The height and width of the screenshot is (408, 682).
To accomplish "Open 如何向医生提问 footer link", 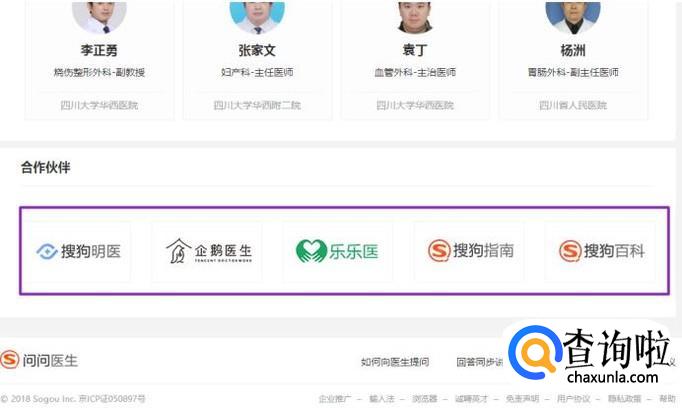I will [x=395, y=362].
